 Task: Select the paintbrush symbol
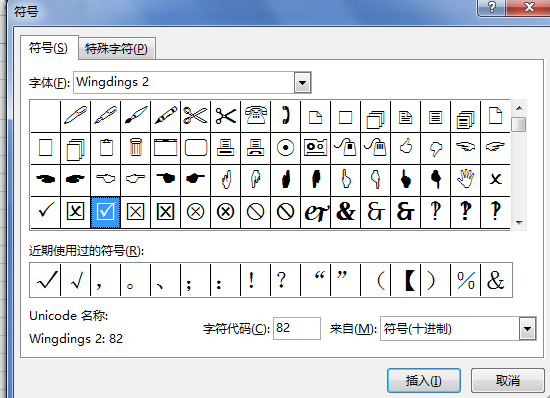(x=135, y=116)
